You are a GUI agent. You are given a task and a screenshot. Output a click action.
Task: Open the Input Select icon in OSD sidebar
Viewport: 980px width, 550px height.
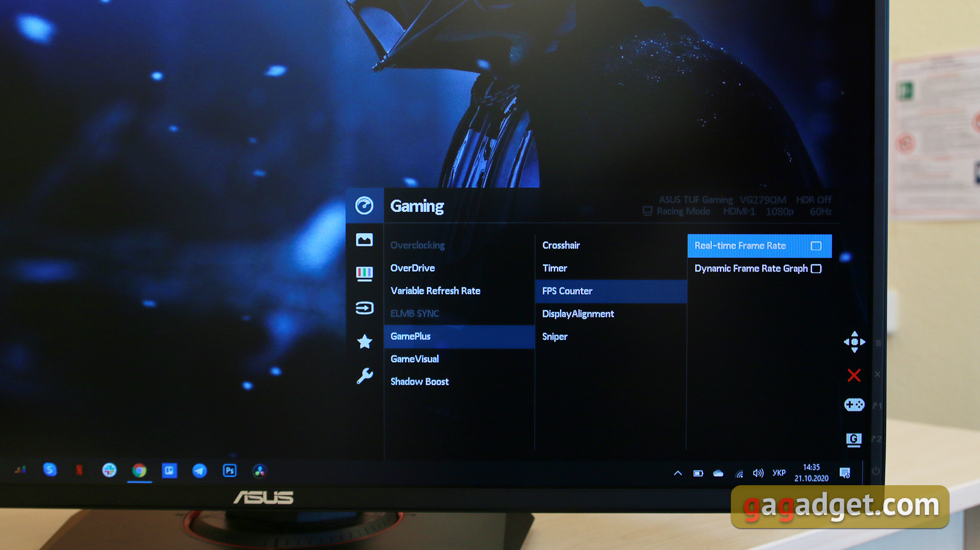[364, 308]
